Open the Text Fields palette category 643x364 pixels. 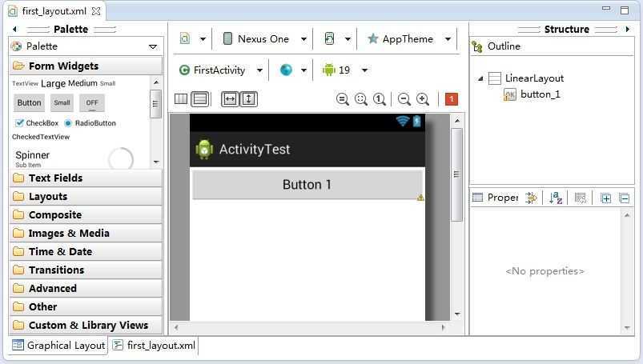(86, 178)
